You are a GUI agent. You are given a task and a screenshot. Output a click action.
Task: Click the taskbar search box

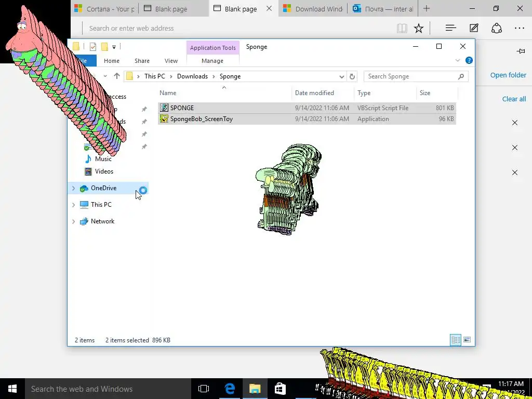108,389
